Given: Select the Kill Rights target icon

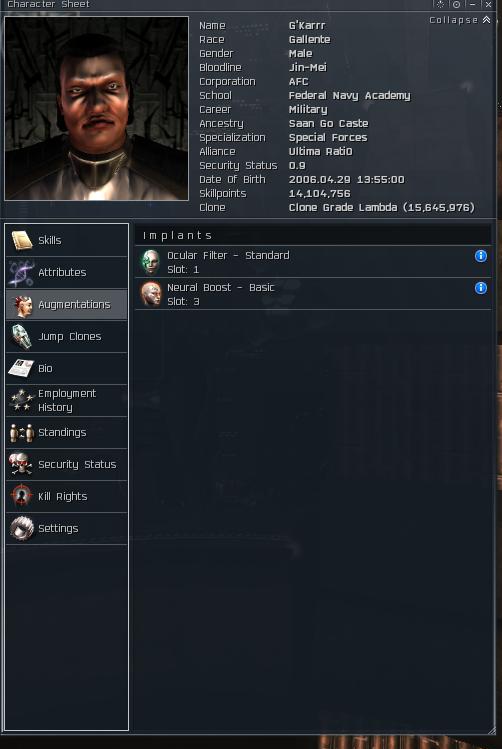Looking at the screenshot, I should 21,496.
